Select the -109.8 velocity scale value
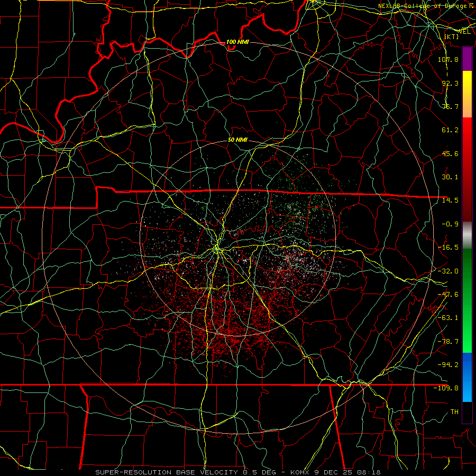Image resolution: width=476 pixels, height=476 pixels. click(446, 388)
